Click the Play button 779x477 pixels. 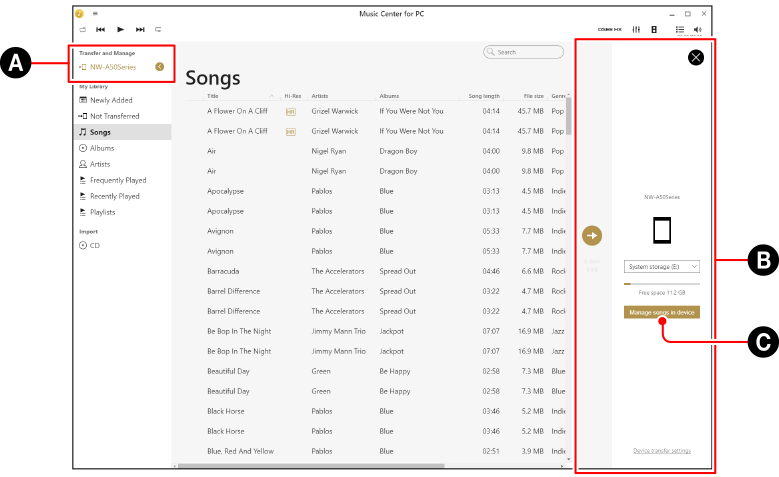click(x=121, y=30)
